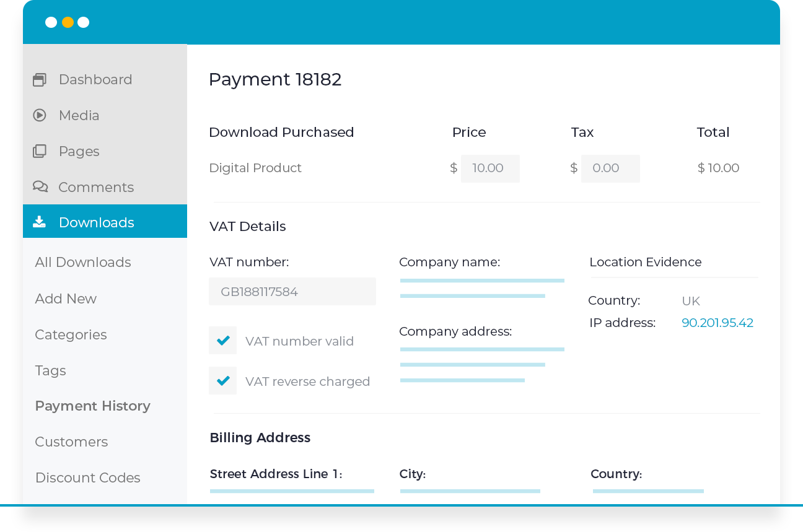Uncheck the VAT number valid checkbox

[222, 340]
